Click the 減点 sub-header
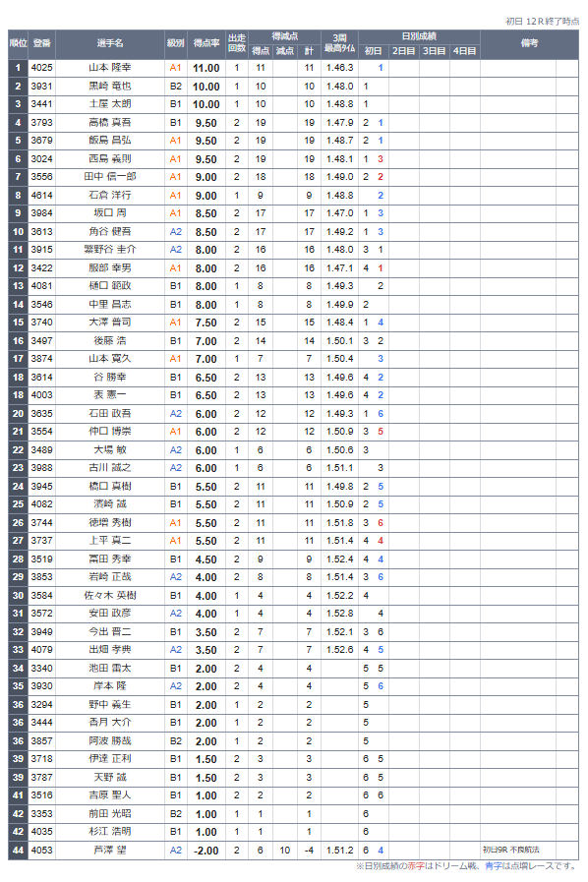The width and height of the screenshot is (588, 882). 285,51
